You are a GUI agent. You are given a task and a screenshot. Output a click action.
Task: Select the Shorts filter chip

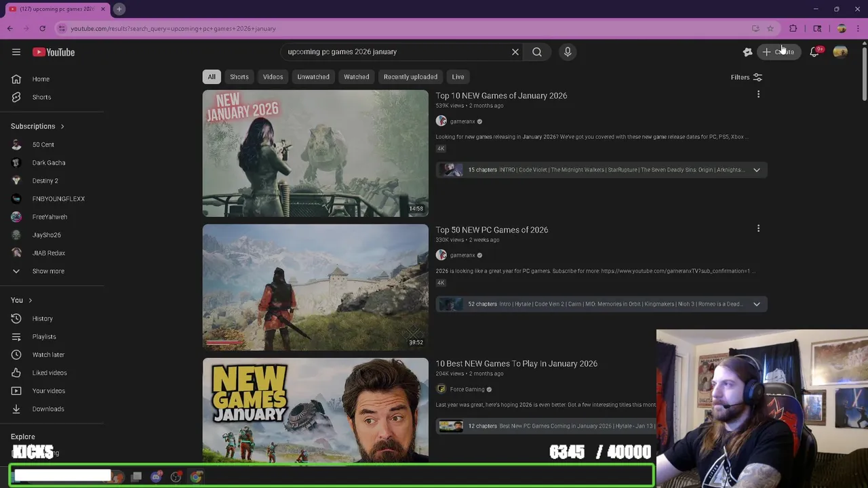tap(239, 77)
